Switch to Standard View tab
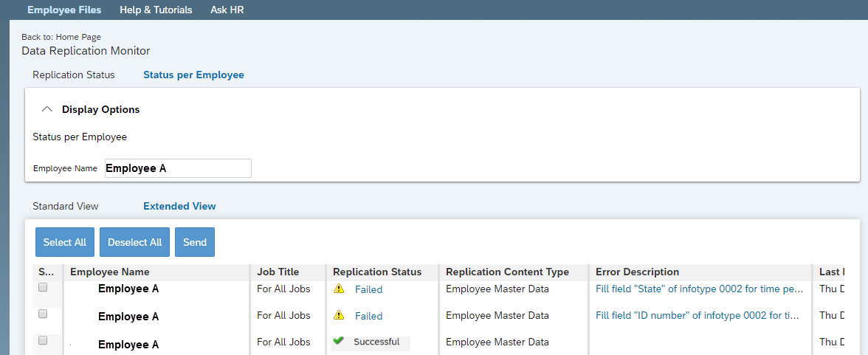 [65, 206]
